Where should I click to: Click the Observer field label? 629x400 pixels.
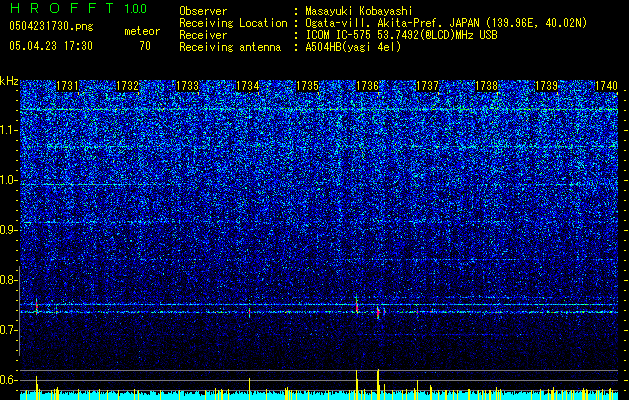(203, 11)
